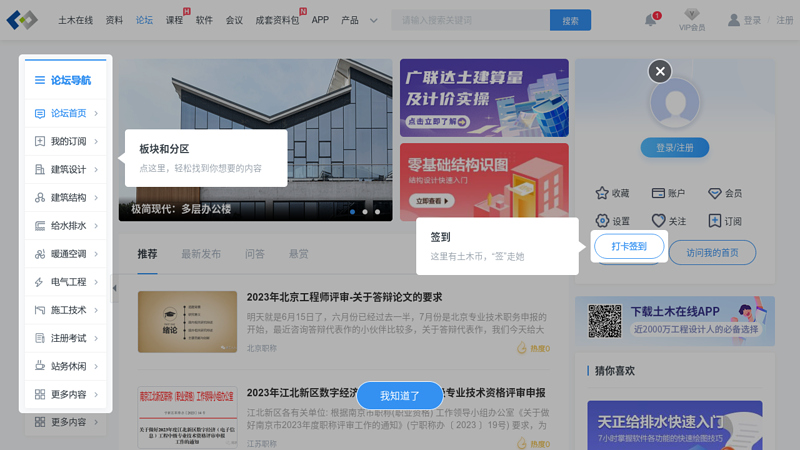This screenshot has width=800, height=450.
Task: Click the 给水排水 icon in sidebar
Action: point(40,226)
